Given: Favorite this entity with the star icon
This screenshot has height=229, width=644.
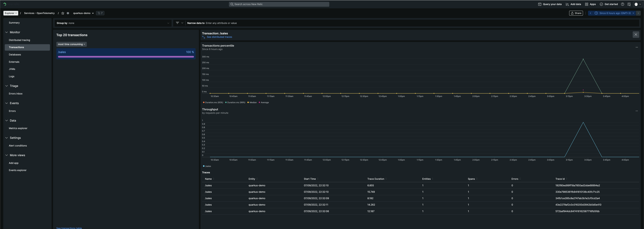Looking at the screenshot, I should tap(63, 13).
